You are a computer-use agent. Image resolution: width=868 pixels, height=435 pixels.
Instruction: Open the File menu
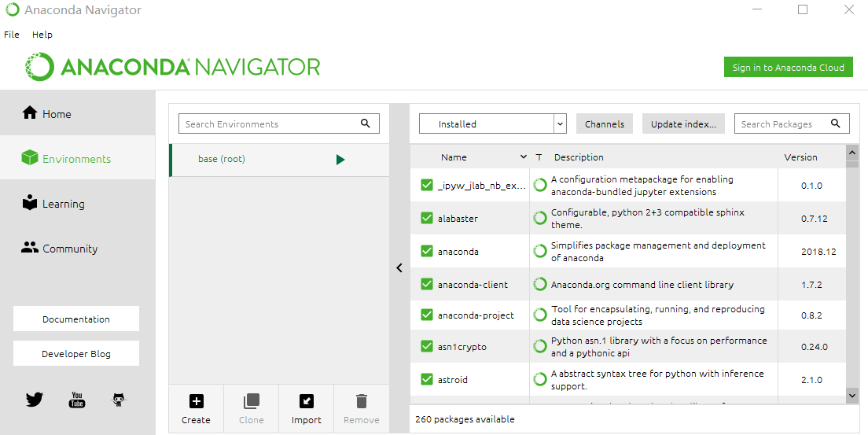tap(12, 35)
